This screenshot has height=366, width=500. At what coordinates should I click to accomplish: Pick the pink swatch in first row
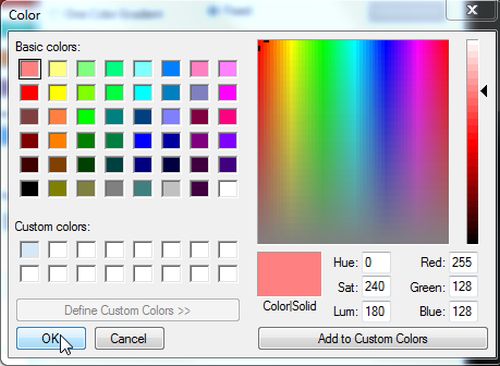pos(199,69)
